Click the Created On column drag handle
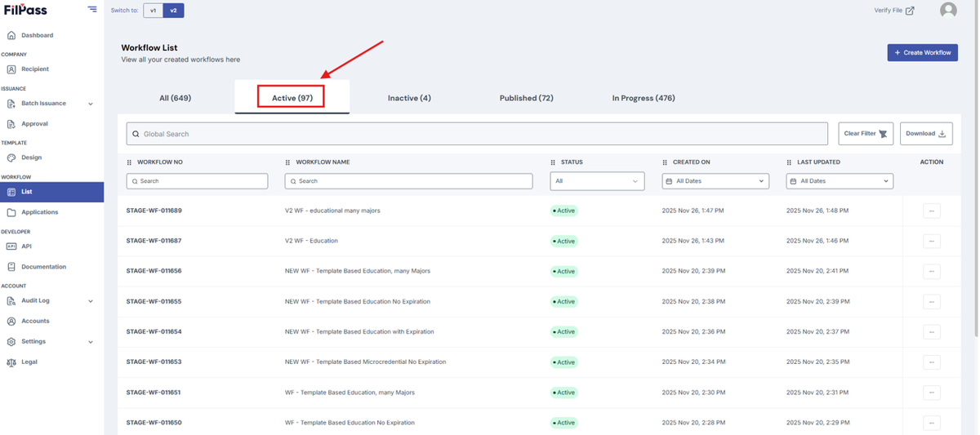This screenshot has width=980, height=435. pyautogui.click(x=665, y=162)
